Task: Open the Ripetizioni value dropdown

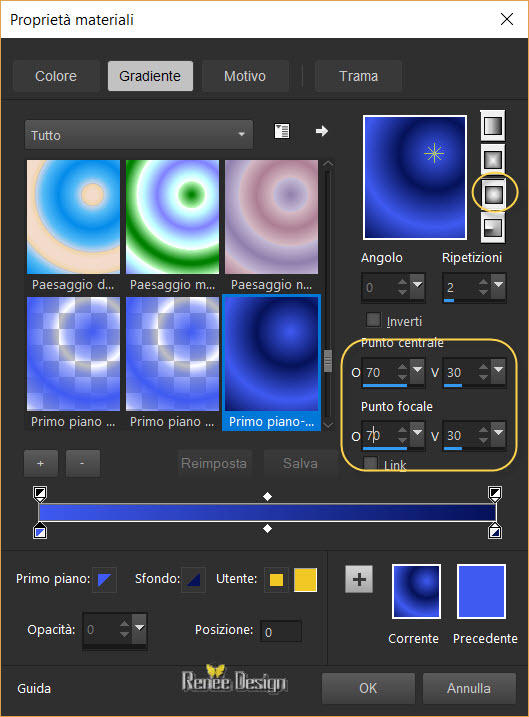Action: pyautogui.click(x=498, y=285)
